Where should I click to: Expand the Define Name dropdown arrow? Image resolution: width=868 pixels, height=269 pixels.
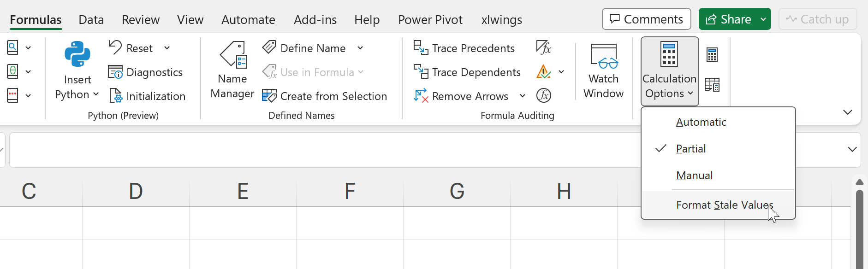pos(360,48)
